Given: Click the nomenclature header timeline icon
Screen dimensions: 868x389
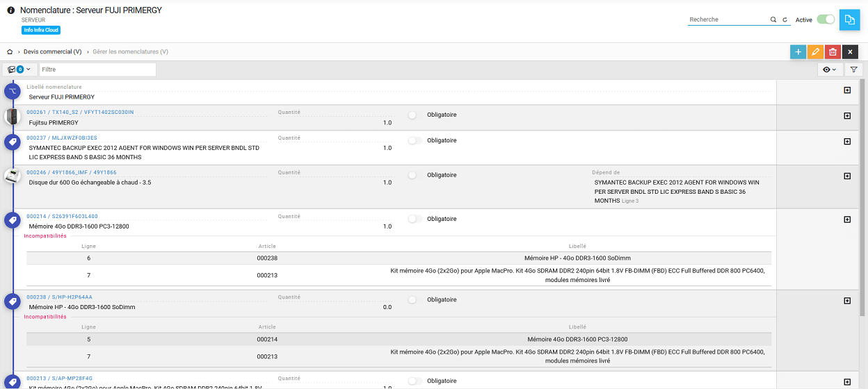Looking at the screenshot, I should 13,92.
